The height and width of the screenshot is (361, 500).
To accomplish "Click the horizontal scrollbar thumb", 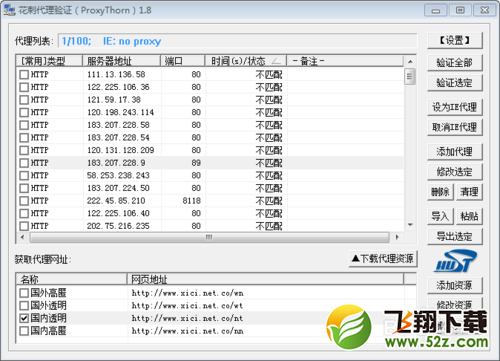I will (209, 237).
